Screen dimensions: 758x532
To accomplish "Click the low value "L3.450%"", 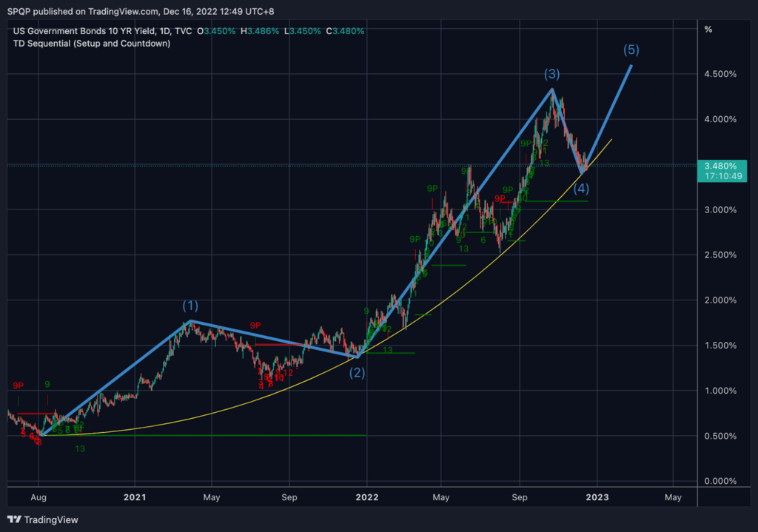I will [302, 31].
